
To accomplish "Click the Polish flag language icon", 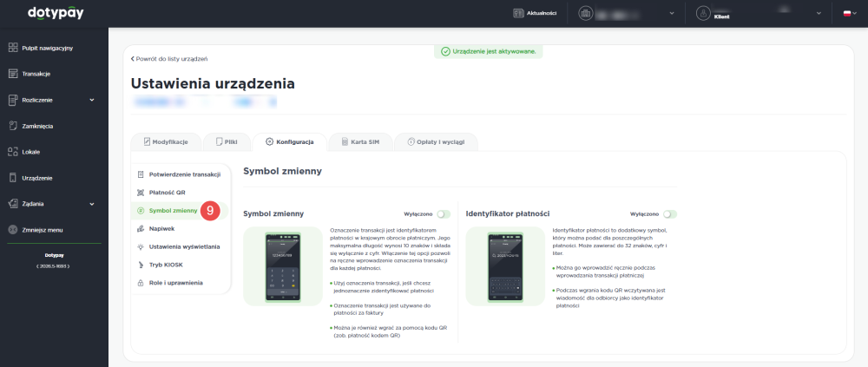I will [x=846, y=13].
